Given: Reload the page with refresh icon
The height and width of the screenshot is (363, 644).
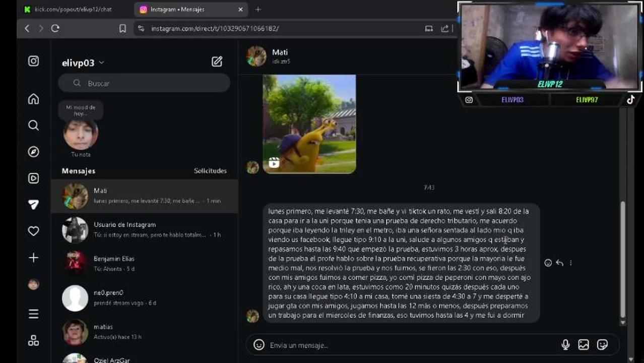Looking at the screenshot, I should [x=55, y=28].
